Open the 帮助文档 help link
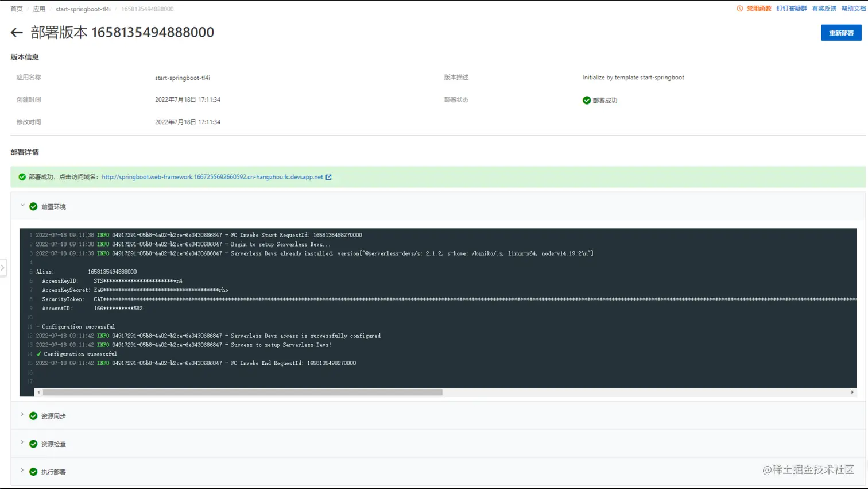Viewport: 868px width, 489px height. [852, 9]
